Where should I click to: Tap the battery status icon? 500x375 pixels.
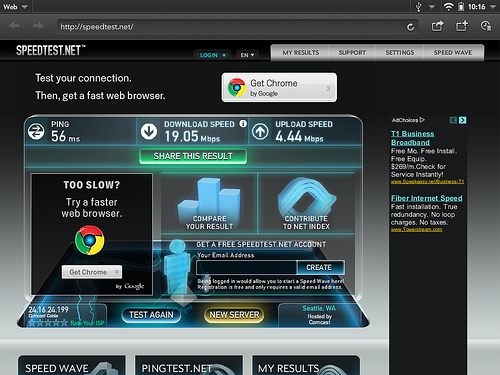[x=461, y=7]
